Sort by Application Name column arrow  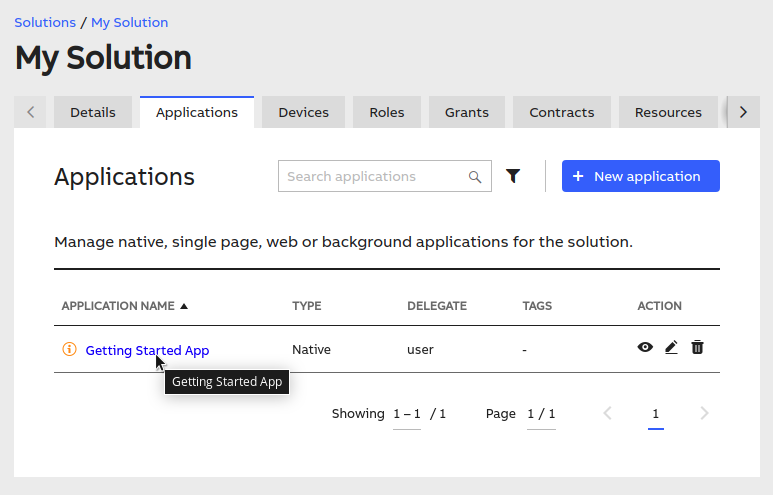pos(184,306)
